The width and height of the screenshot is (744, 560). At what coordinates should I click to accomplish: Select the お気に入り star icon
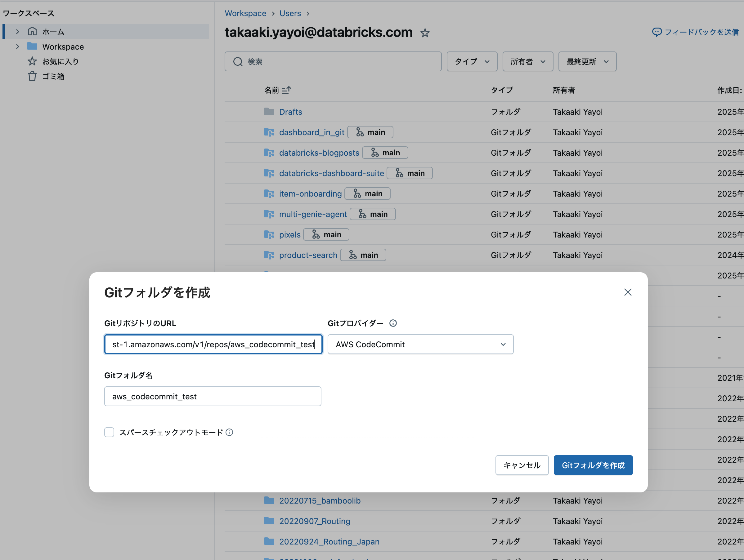point(32,61)
